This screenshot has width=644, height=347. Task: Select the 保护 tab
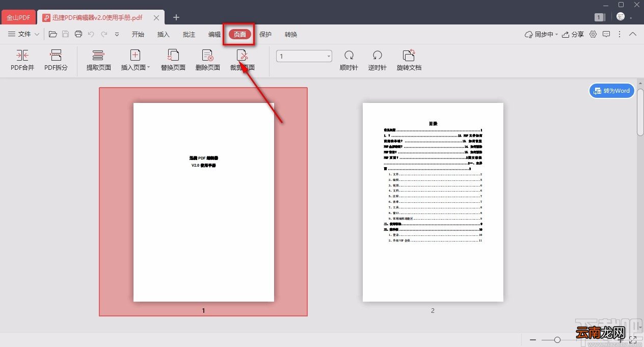[265, 34]
